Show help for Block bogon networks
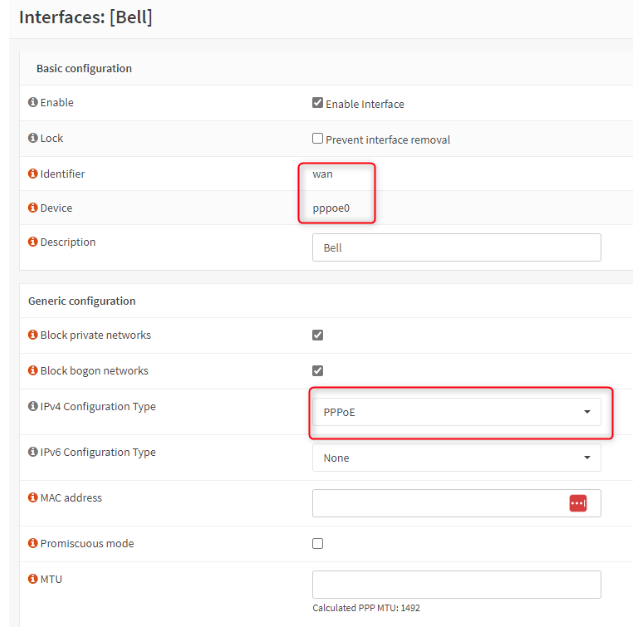643x637 pixels. click(x=33, y=370)
